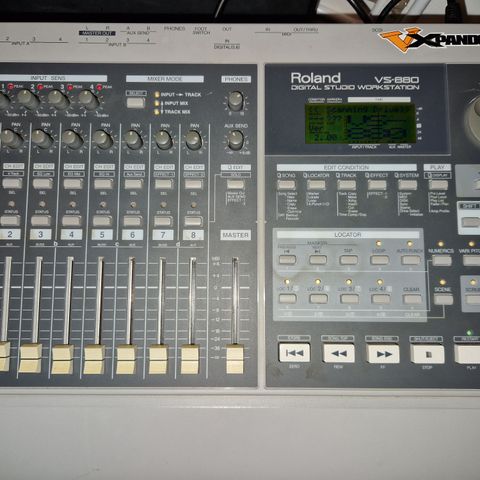Select the LOC 4 locator button
The width and height of the screenshot is (480, 480).
(381, 299)
